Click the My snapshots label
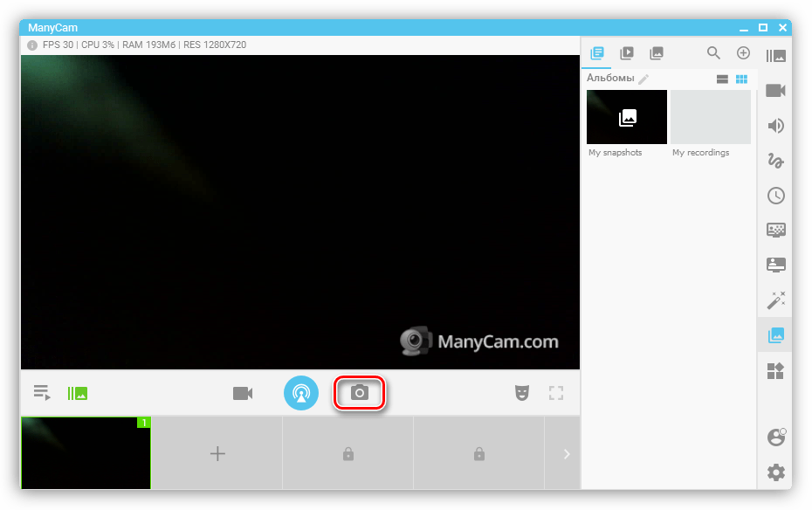 (x=616, y=152)
